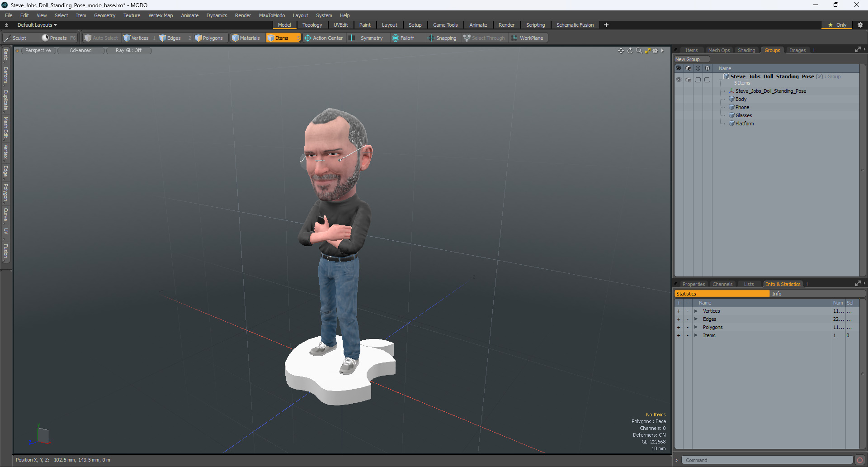The height and width of the screenshot is (467, 868).
Task: Switch to the UVEdit layout tab
Action: click(x=340, y=25)
